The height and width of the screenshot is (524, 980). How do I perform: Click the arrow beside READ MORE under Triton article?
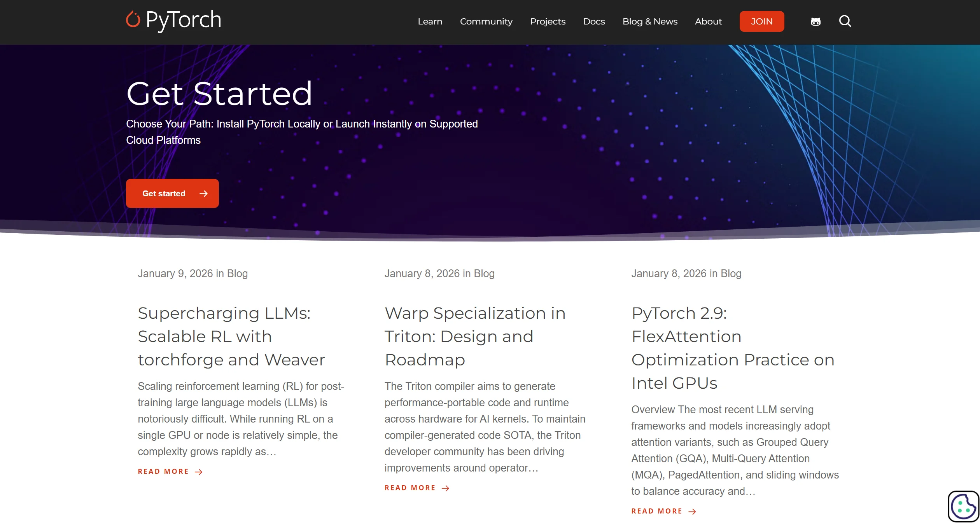[446, 488]
